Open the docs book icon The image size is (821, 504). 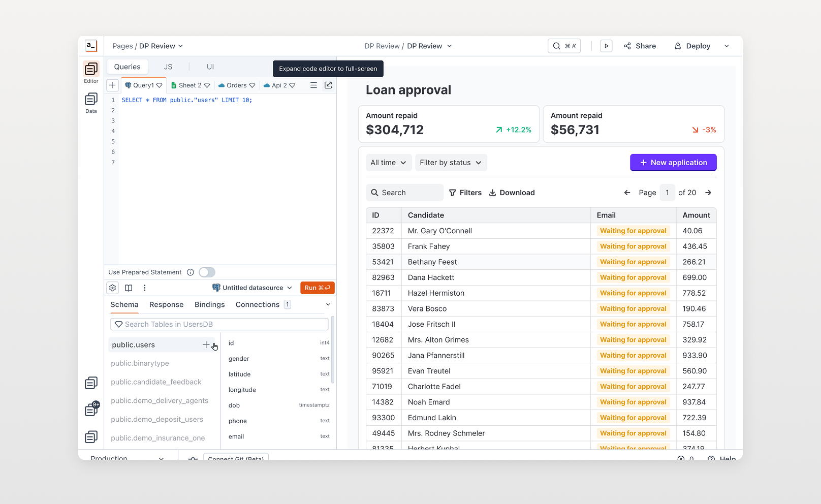[129, 288]
